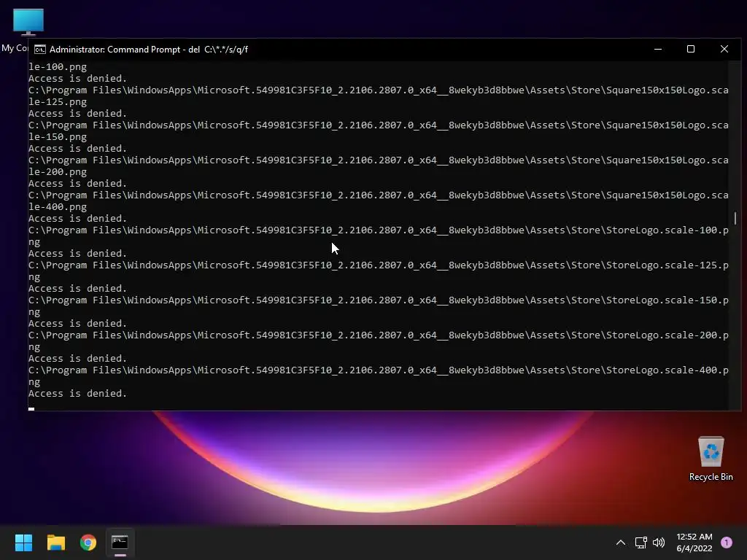This screenshot has height=560, width=747.
Task: Click the line ending with StoreLogo.scale-125.p
Action: pyautogui.click(x=379, y=265)
